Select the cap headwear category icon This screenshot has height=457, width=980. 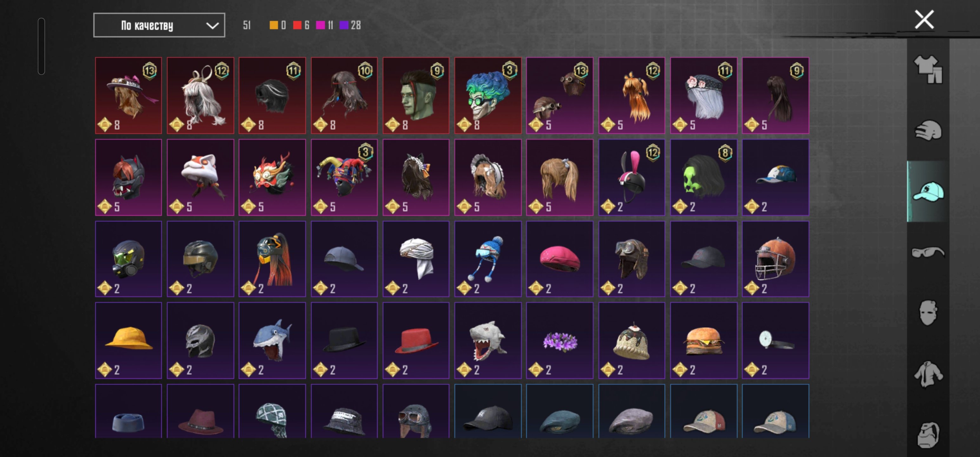coord(928,191)
